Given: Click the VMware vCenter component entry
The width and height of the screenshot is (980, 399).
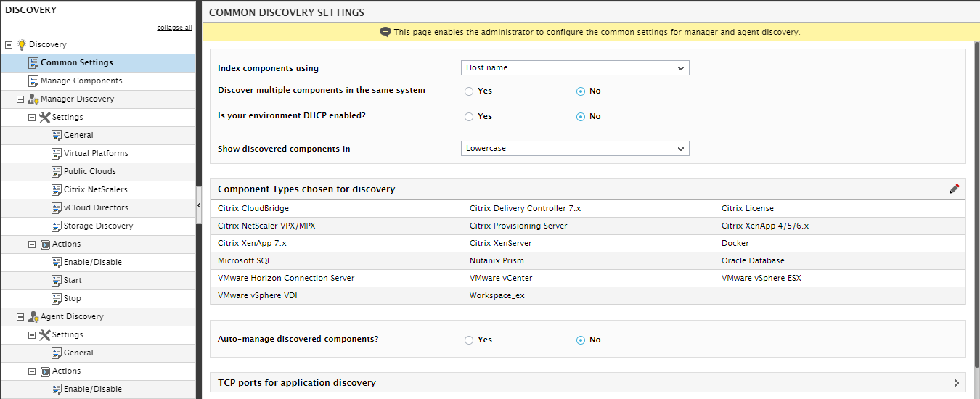Looking at the screenshot, I should (501, 278).
